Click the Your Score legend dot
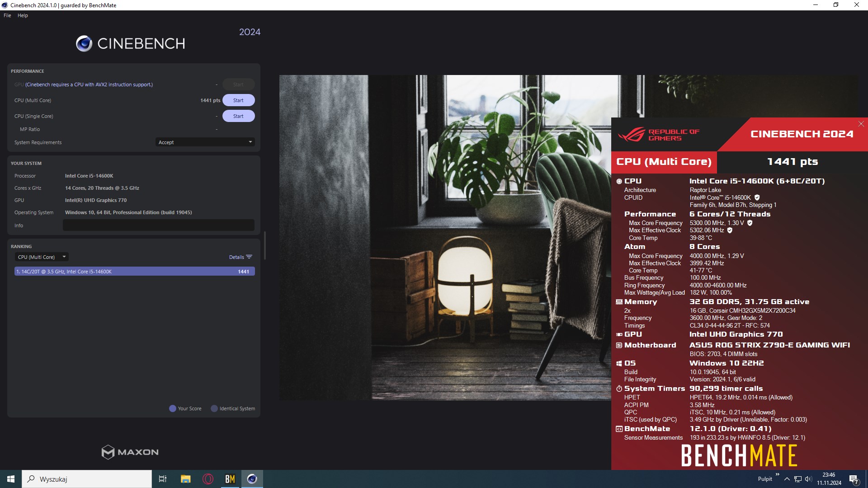This screenshot has width=868, height=488. point(172,408)
